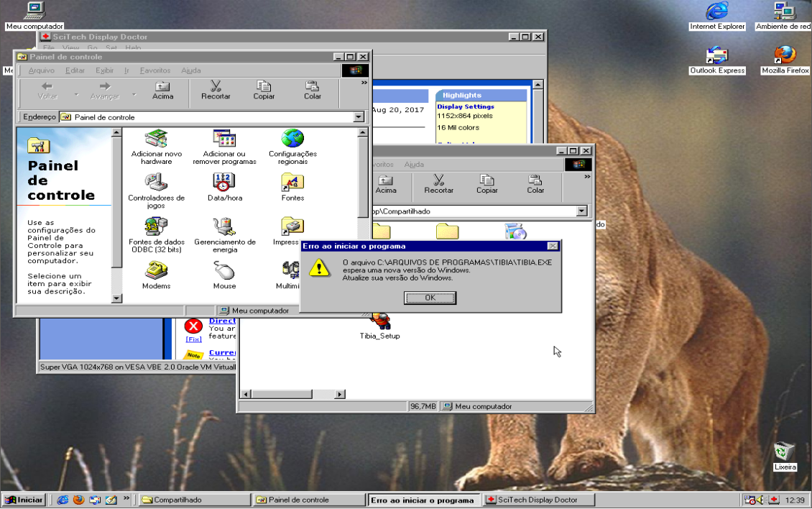Click the Iniciar start button

(x=24, y=500)
